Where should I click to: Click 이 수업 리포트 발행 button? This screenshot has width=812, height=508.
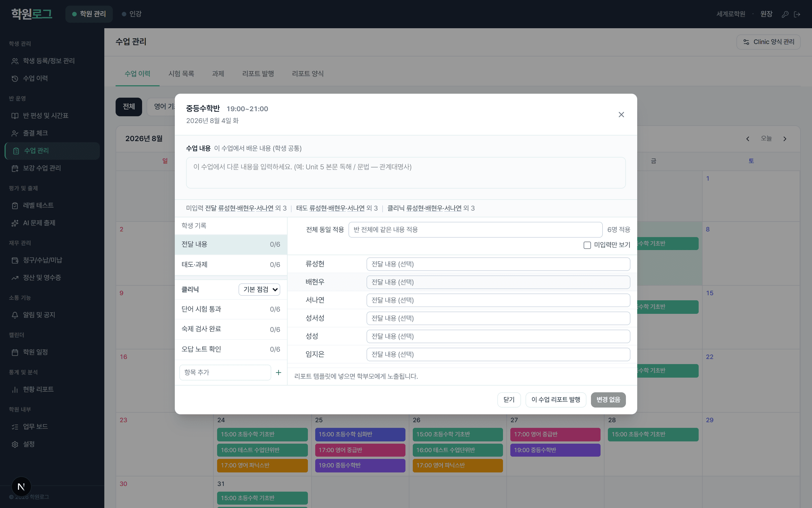556,399
